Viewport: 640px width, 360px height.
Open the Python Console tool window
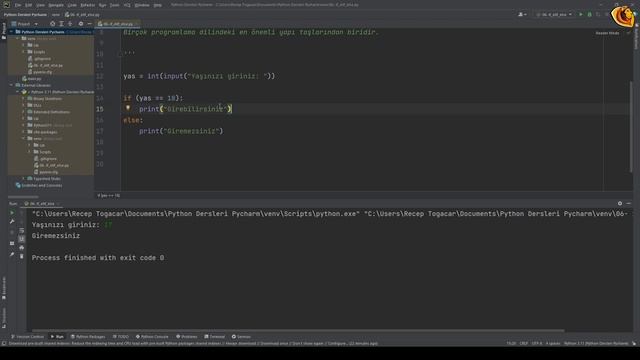point(152,337)
